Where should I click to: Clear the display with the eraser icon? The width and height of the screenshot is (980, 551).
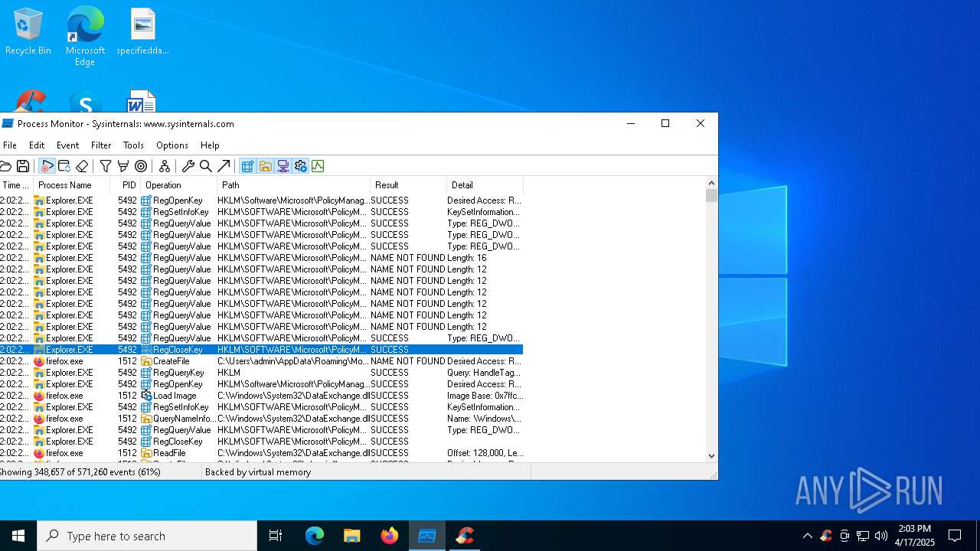[82, 166]
